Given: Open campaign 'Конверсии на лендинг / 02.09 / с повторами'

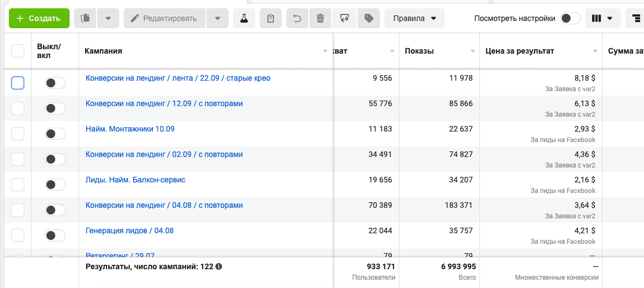Looking at the screenshot, I should 164,154.
